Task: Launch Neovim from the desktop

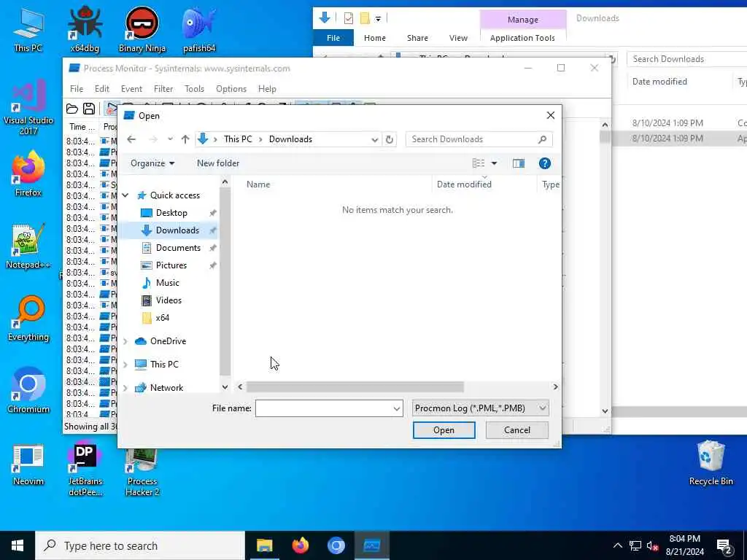Action: [28, 464]
